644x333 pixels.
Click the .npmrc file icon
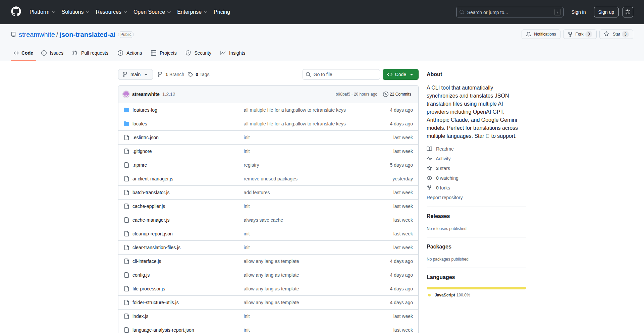point(126,165)
